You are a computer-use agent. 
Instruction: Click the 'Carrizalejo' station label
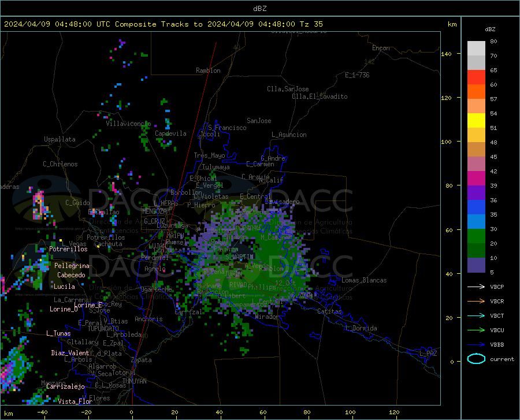[65, 386]
